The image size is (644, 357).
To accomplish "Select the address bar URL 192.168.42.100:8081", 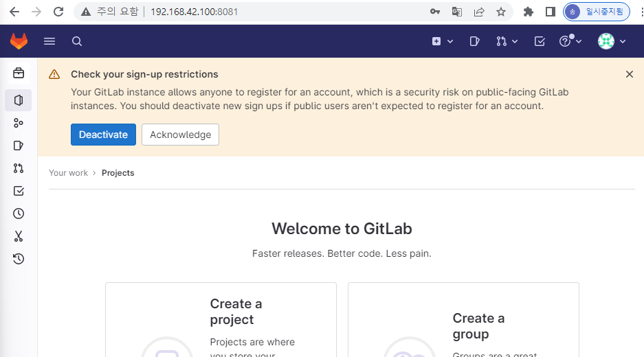I will (x=194, y=12).
